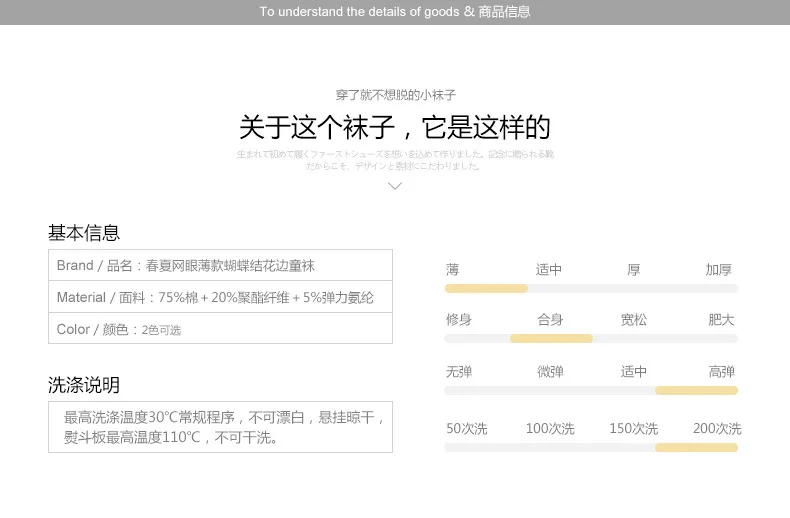Click the 50次洗 label
This screenshot has width=790, height=518.
[x=467, y=429]
